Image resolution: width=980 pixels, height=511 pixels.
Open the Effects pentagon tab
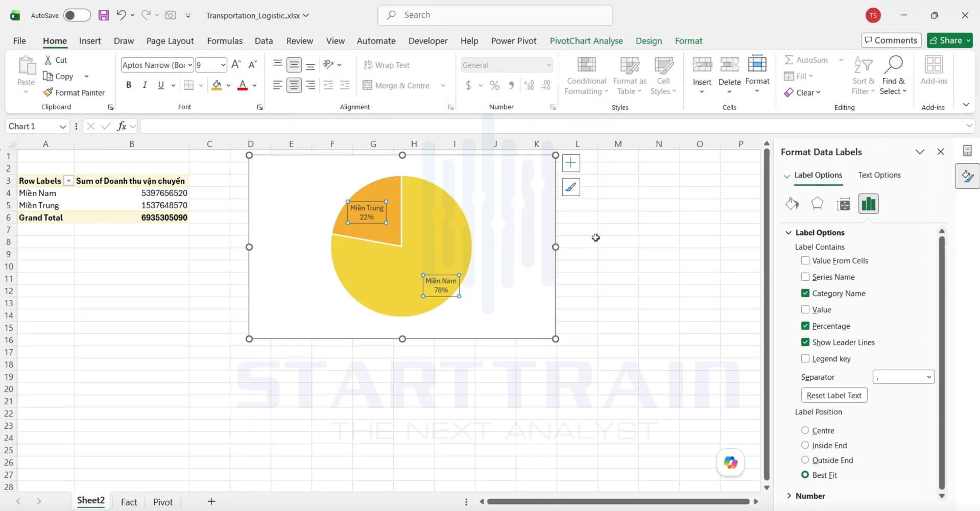tap(817, 204)
